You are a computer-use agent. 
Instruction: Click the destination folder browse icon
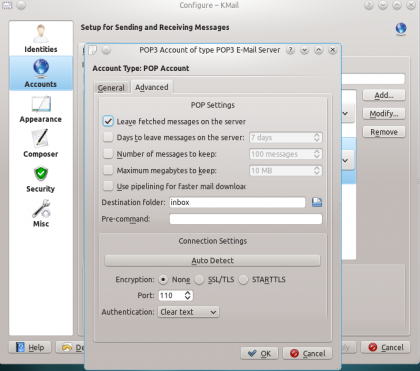[317, 202]
